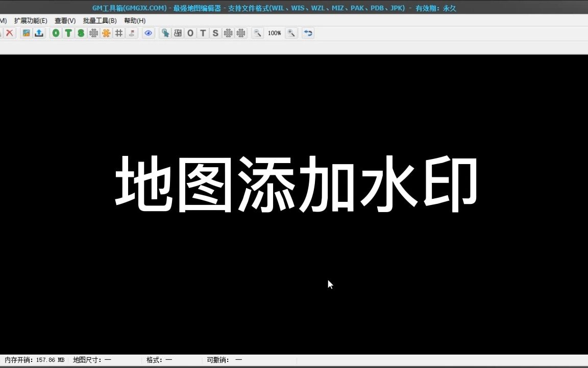Click the image thumbnail toolbar icon
588x368 pixels.
tap(26, 33)
